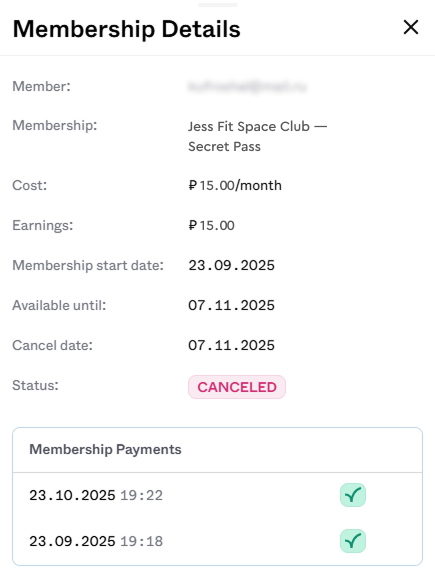Click the Available until date value
435x581 pixels.
231,305
